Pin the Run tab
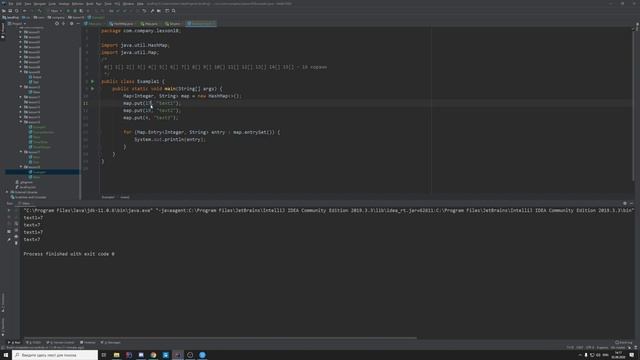 point(9,240)
